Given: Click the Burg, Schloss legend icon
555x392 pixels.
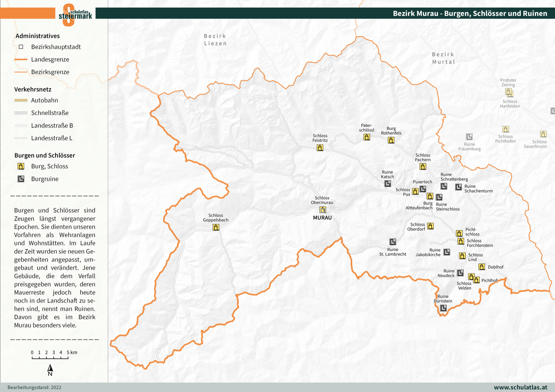Looking at the screenshot, I should click(x=21, y=166).
